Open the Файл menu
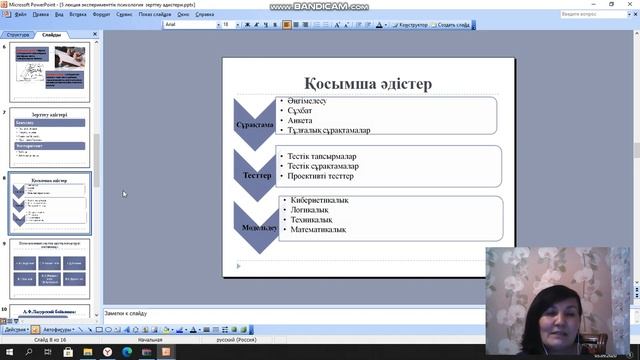The width and height of the screenshot is (640, 360). click(x=20, y=14)
